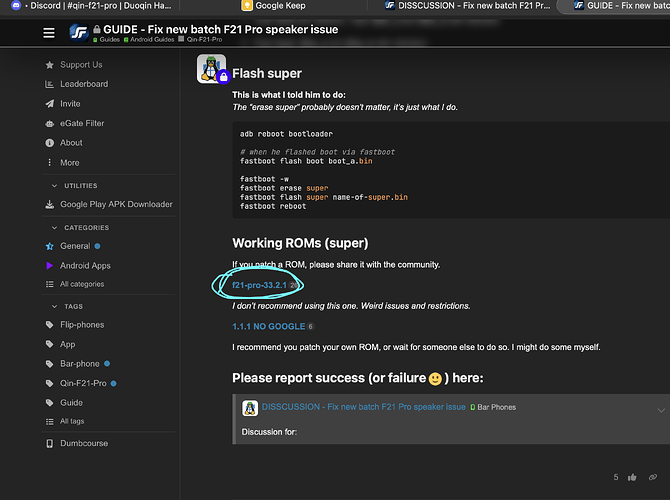Click the Google Play APK Downloader download icon
Viewport: 670px width, 500px height.
50,205
